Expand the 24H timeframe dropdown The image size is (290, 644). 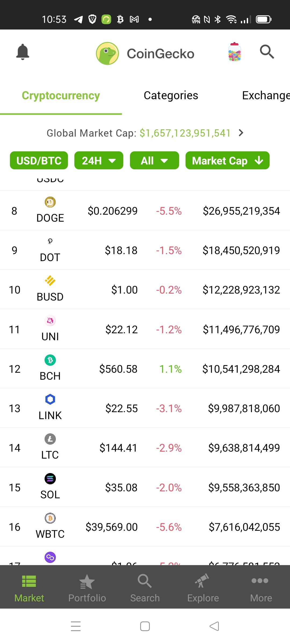click(x=99, y=160)
